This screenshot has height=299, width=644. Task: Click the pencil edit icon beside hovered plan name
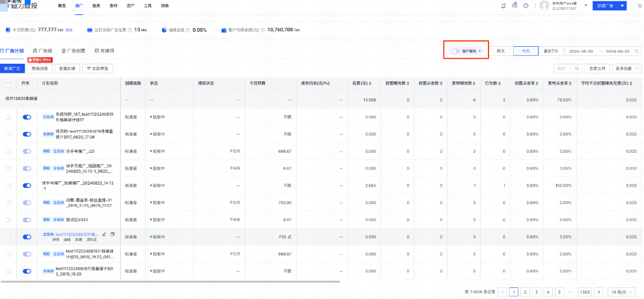(x=104, y=234)
